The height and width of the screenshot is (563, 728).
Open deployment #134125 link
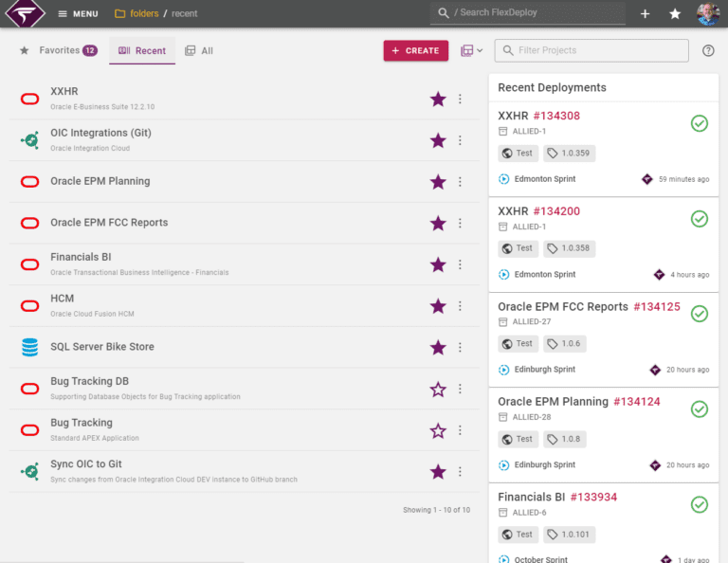(x=657, y=306)
